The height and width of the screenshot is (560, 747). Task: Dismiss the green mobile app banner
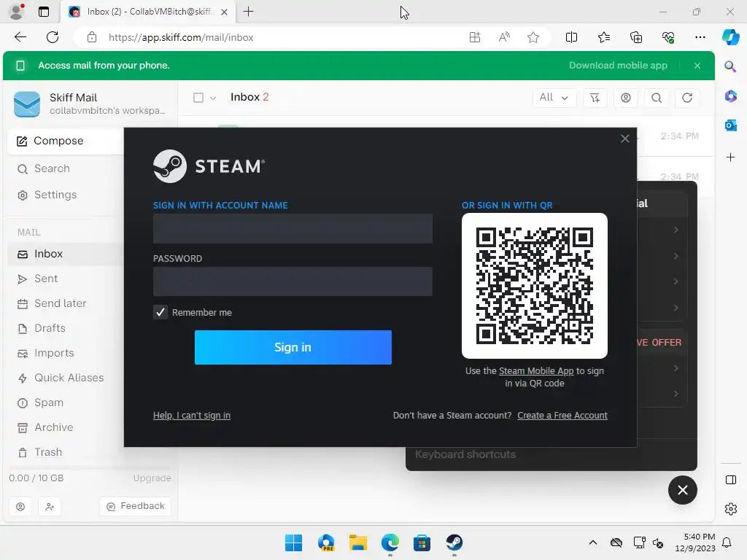tap(697, 65)
